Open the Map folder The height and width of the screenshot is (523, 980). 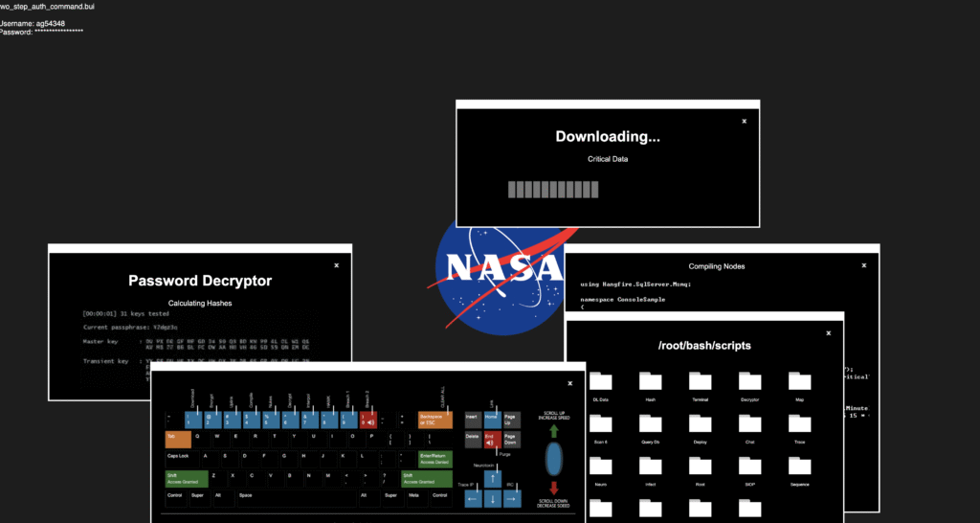(799, 381)
